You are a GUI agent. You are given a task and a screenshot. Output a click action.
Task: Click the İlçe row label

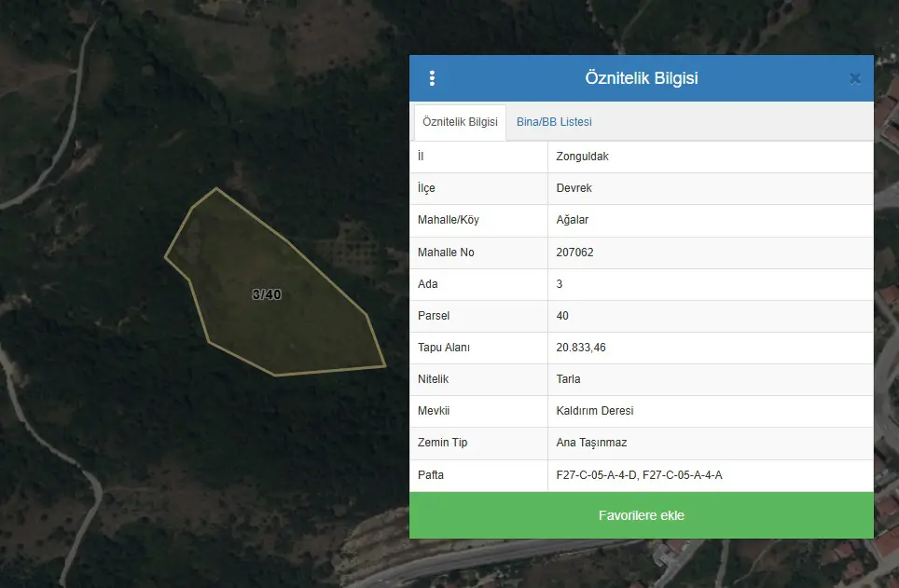click(426, 188)
